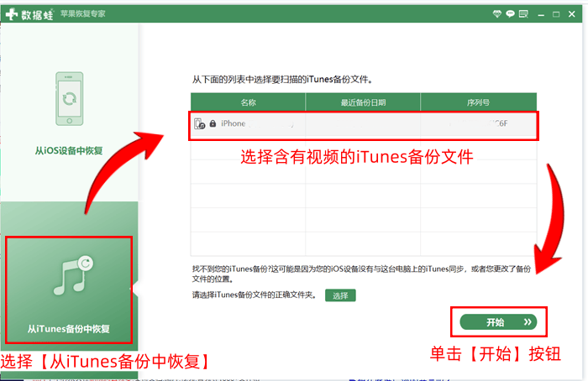
Task: Minimize the application window
Action: tap(541, 14)
